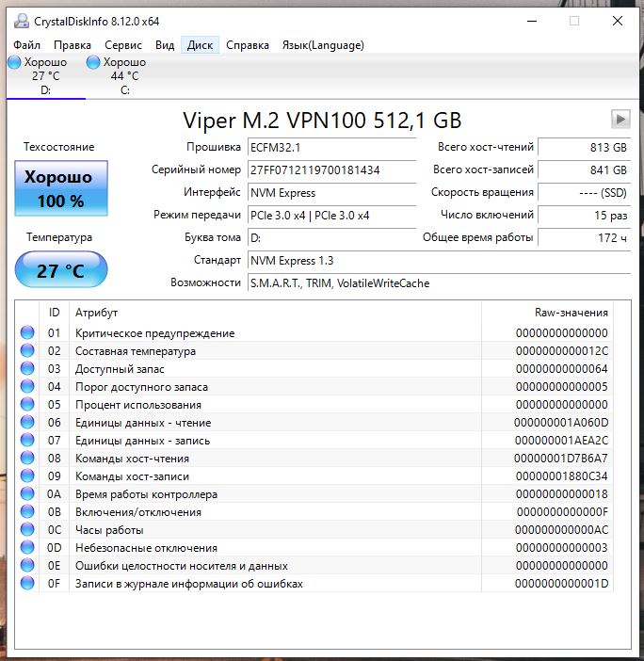Click the power-on hours value 172 ч
644x661 pixels.
point(584,238)
